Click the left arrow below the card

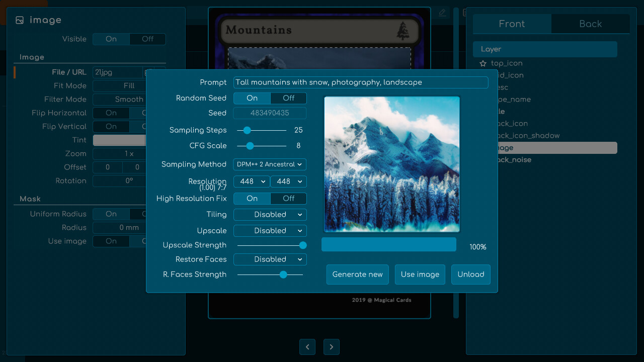307,347
